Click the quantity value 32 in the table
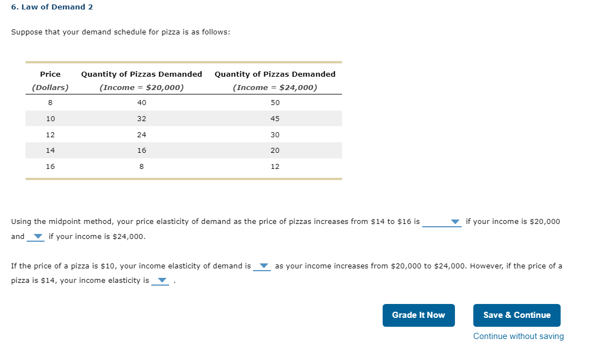 (142, 118)
